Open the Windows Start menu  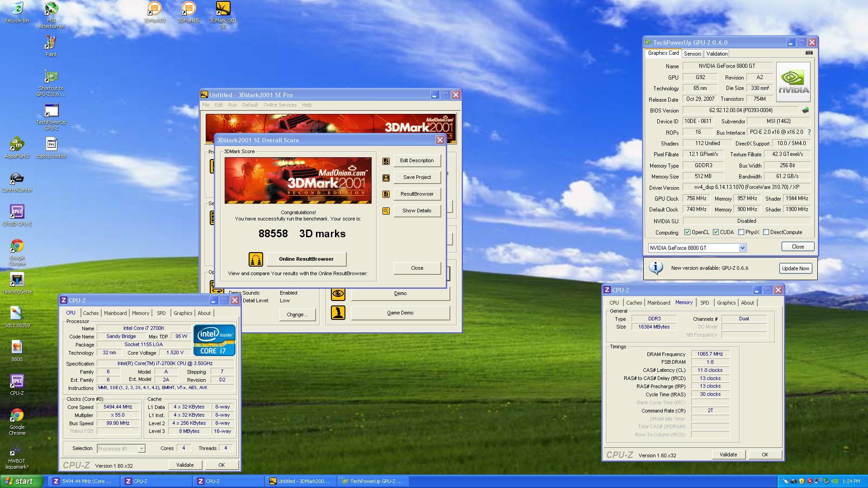tap(21, 481)
